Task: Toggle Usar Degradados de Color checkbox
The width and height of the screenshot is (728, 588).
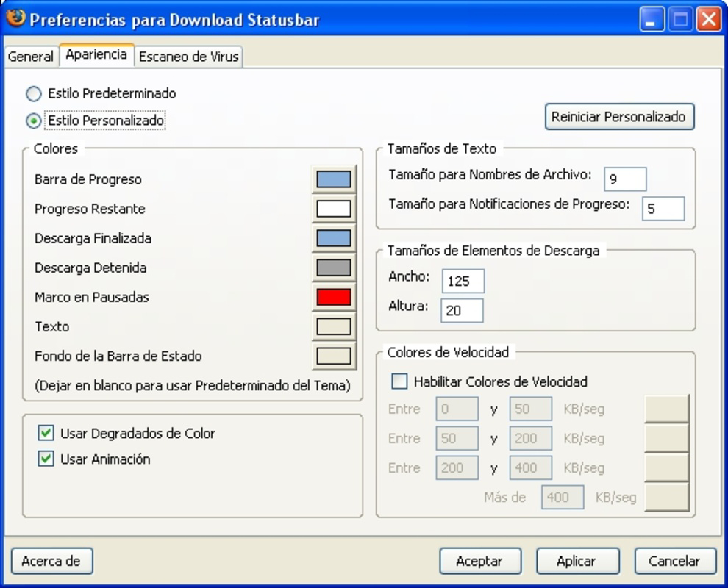Action: pyautogui.click(x=46, y=433)
